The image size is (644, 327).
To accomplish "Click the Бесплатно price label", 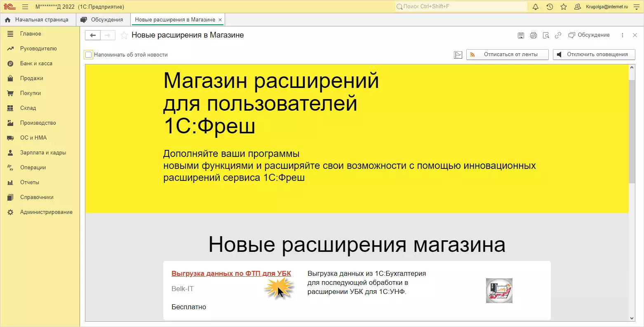I will tap(189, 307).
